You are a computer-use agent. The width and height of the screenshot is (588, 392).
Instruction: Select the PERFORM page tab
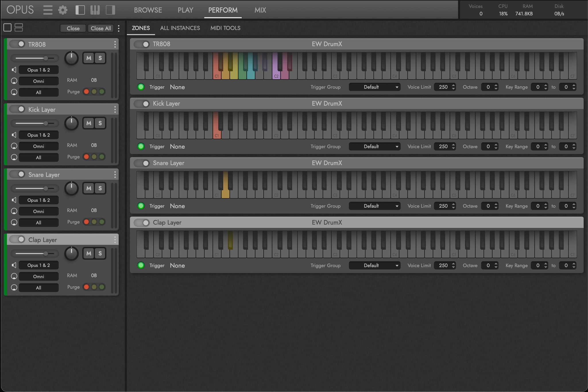click(223, 10)
